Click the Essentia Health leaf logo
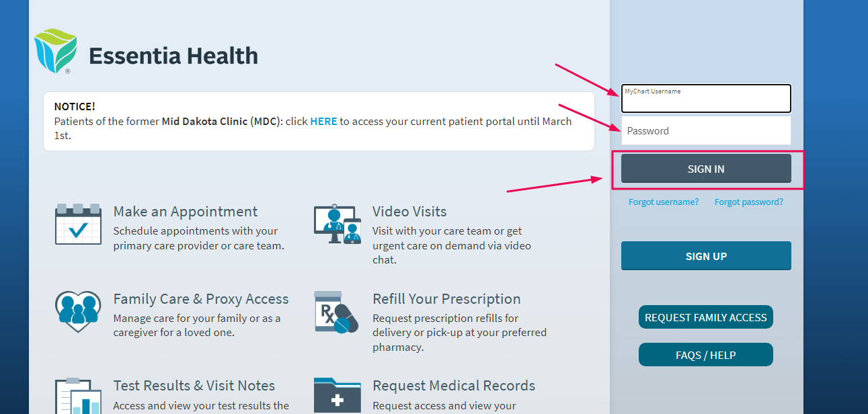The width and height of the screenshot is (868, 414). [x=56, y=51]
